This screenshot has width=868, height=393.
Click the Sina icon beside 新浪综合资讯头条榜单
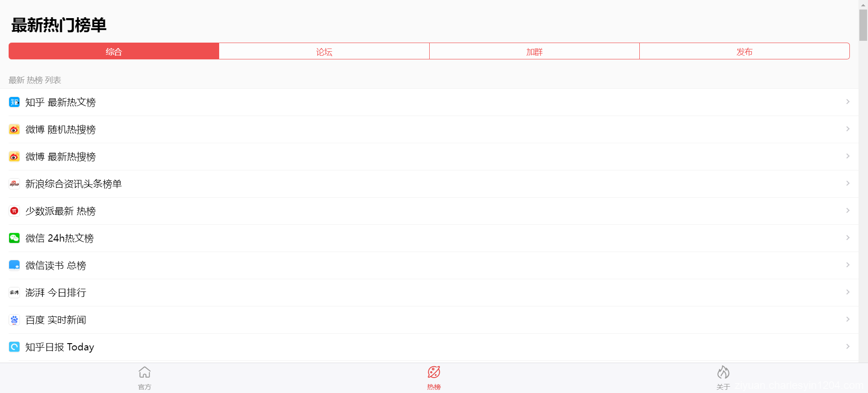[x=14, y=184]
